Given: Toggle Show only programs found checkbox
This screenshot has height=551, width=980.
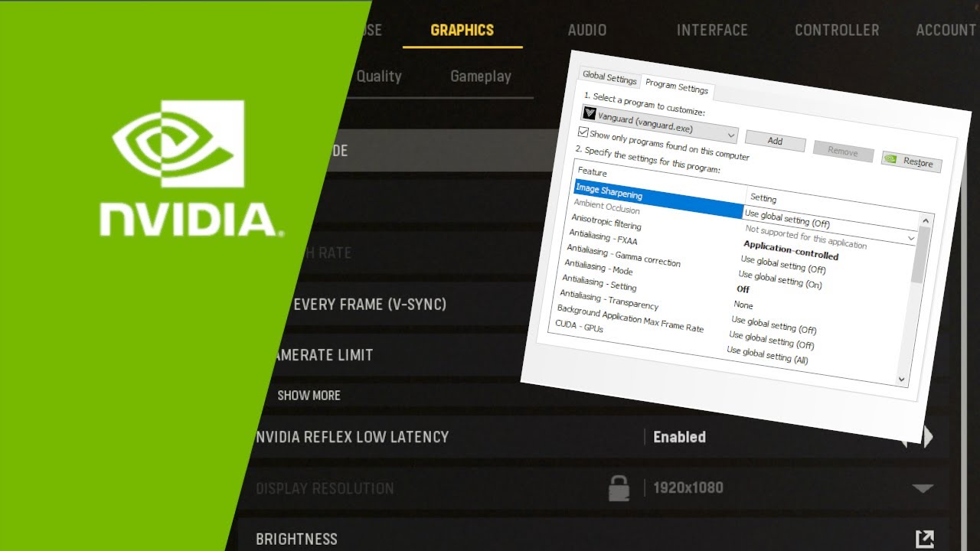Looking at the screenshot, I should (x=583, y=132).
